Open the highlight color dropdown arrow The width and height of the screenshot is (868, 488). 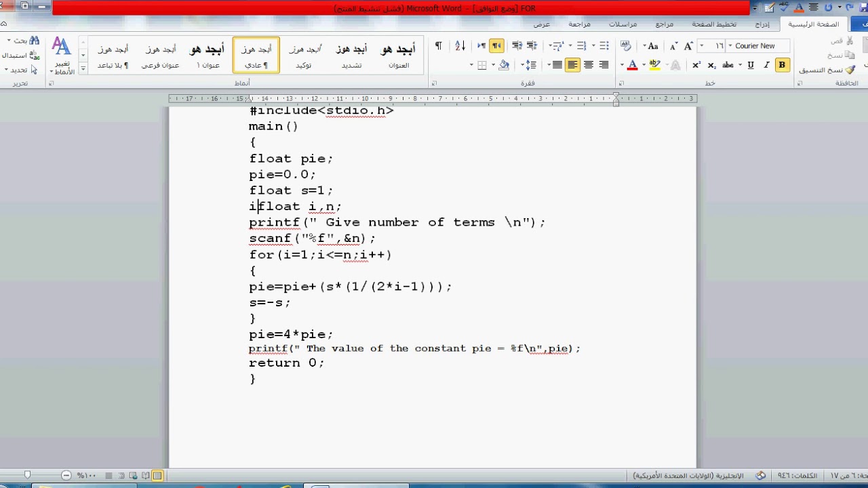644,65
